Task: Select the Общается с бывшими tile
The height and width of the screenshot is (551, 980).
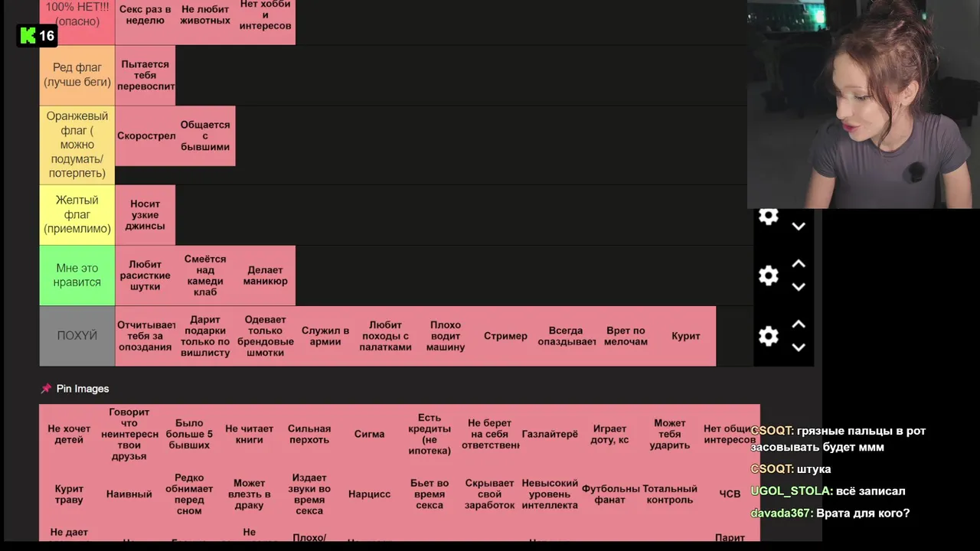Action: click(205, 135)
